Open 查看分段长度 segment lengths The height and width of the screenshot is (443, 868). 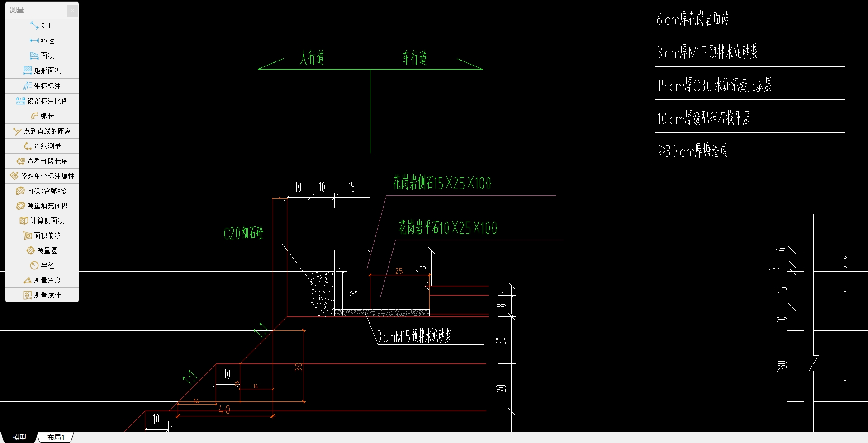[42, 161]
